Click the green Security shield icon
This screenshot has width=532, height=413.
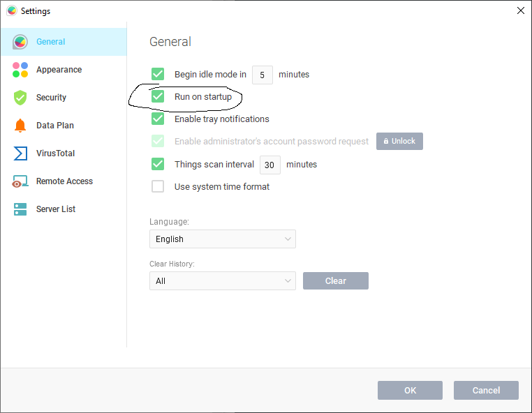coord(20,98)
